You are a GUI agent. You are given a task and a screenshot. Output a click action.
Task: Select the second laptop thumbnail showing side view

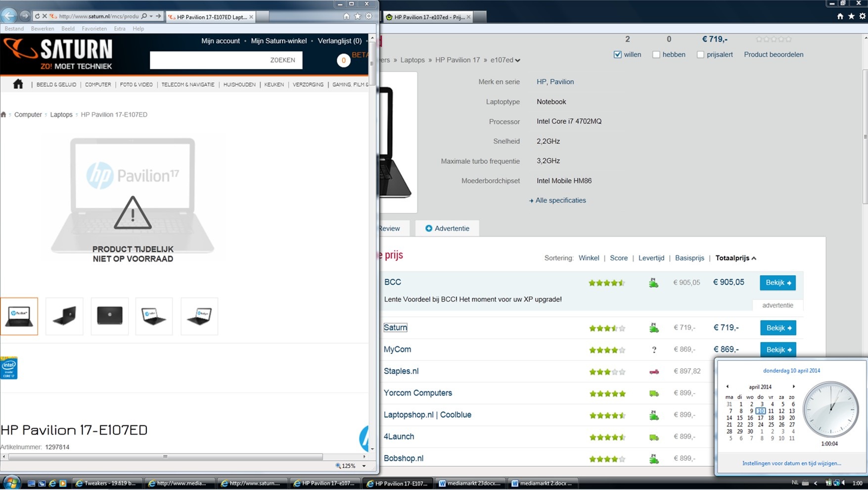pyautogui.click(x=64, y=316)
